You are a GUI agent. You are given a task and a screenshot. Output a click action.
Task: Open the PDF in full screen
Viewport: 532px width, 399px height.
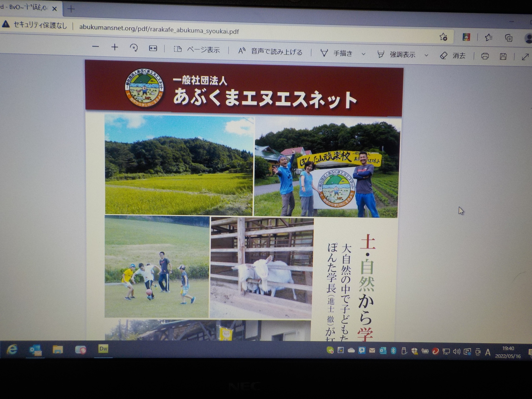[525, 57]
